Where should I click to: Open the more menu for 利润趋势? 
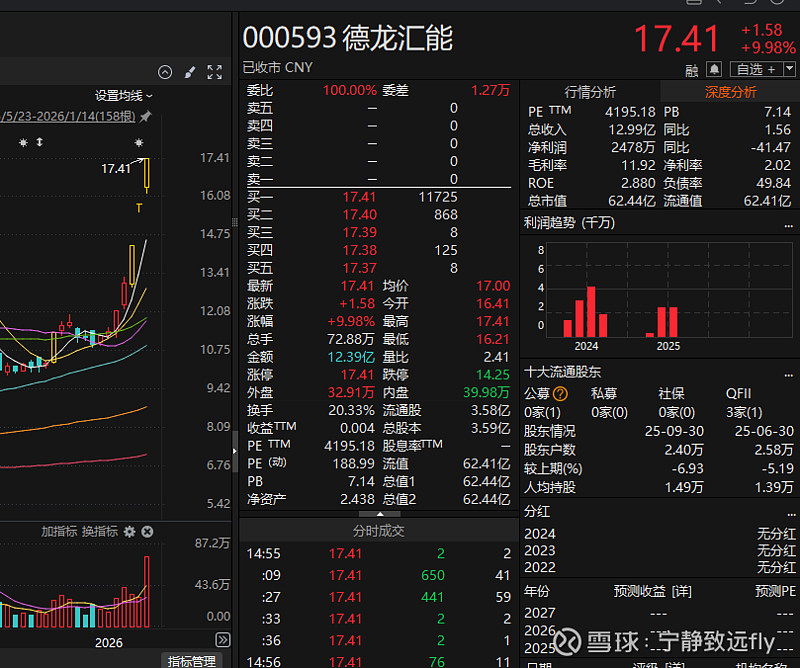[x=789, y=226]
